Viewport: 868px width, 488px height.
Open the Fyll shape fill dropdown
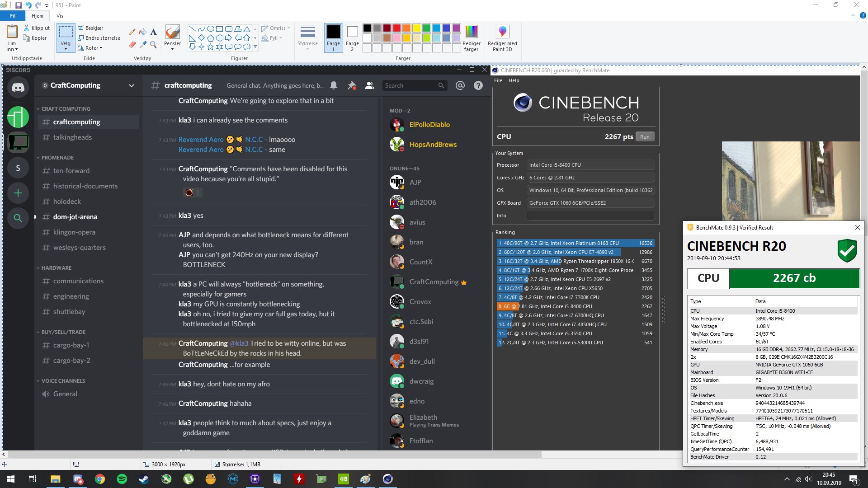pyautogui.click(x=272, y=38)
